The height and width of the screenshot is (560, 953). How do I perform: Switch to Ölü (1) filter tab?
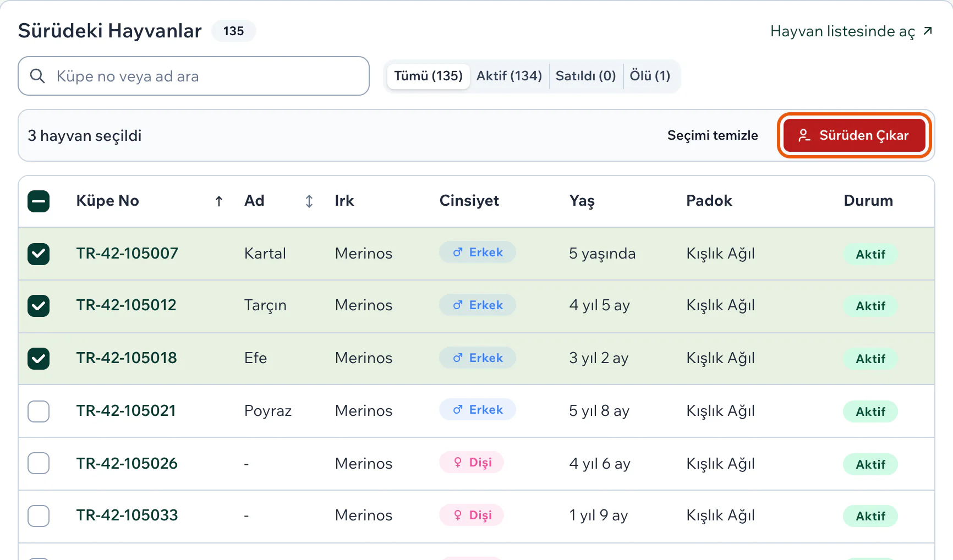(650, 76)
